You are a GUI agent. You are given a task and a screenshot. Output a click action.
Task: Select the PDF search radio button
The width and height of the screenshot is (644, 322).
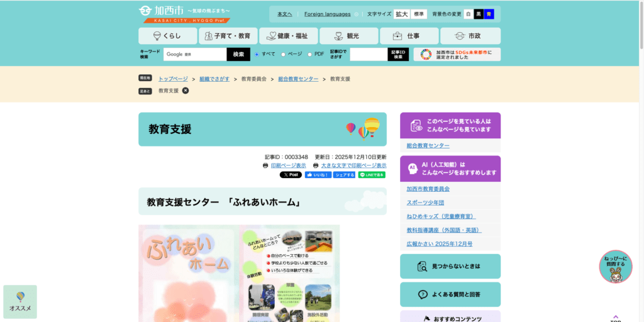tap(310, 55)
